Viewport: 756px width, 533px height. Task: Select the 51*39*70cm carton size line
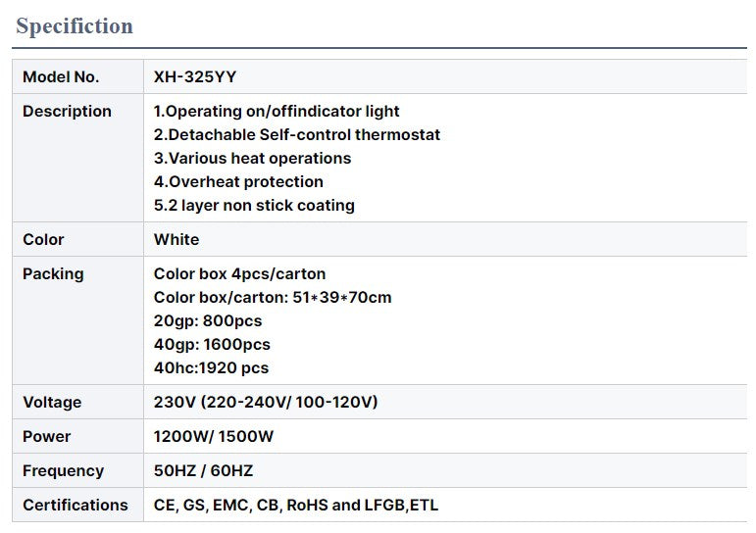273,298
